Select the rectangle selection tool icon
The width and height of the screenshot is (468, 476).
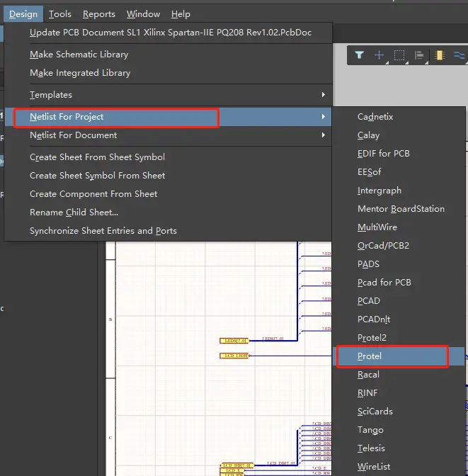pos(399,55)
